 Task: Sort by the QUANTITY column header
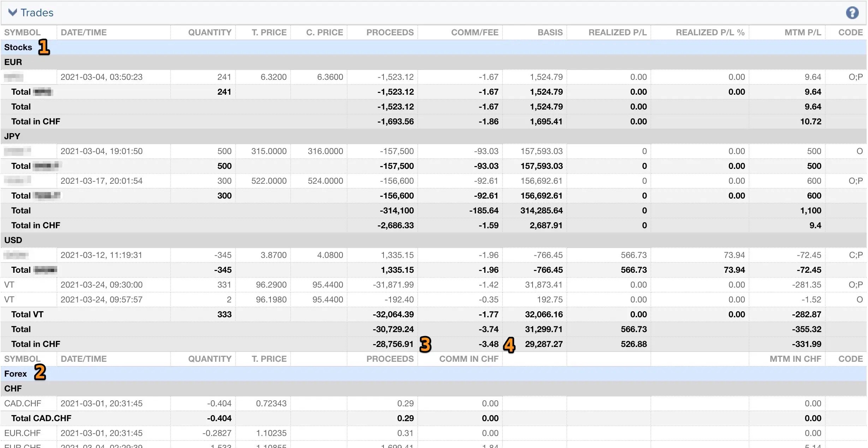[210, 32]
